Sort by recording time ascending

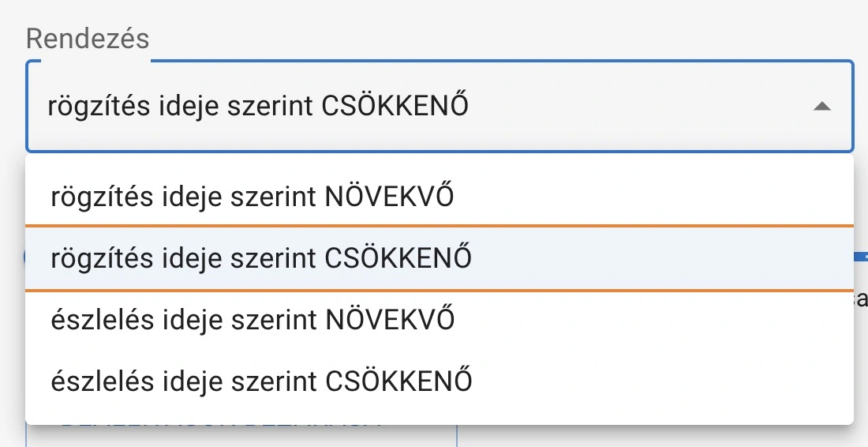point(253,196)
